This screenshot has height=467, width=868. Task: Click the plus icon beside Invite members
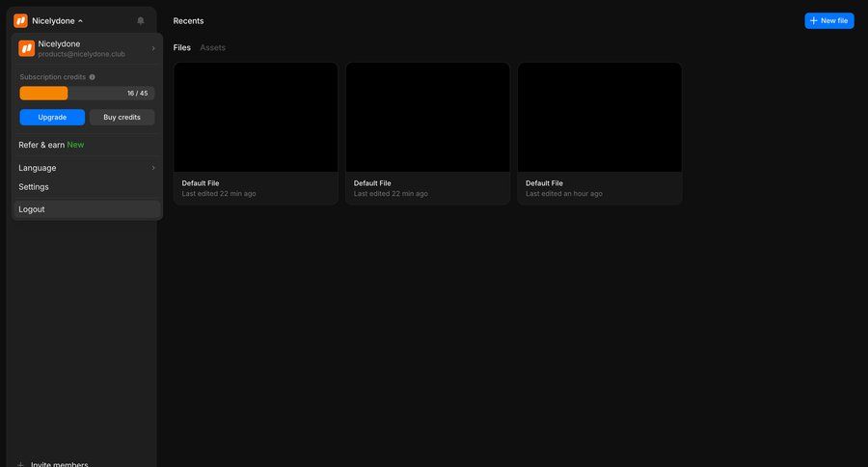pyautogui.click(x=20, y=464)
